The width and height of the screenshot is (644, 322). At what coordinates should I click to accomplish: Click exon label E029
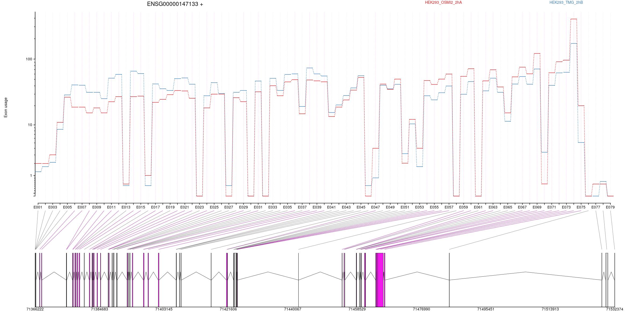click(x=243, y=207)
